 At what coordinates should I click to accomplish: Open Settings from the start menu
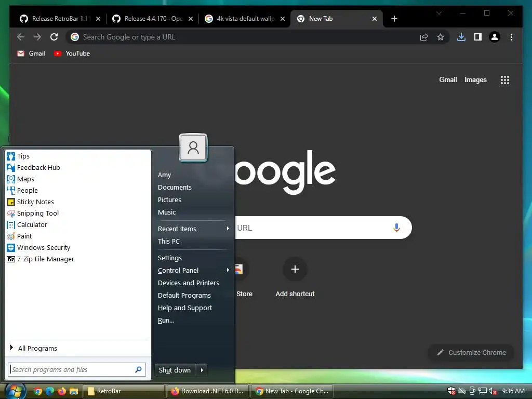pyautogui.click(x=170, y=258)
